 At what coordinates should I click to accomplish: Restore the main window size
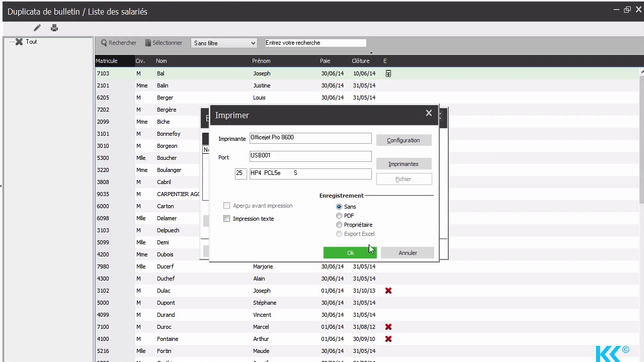[627, 10]
